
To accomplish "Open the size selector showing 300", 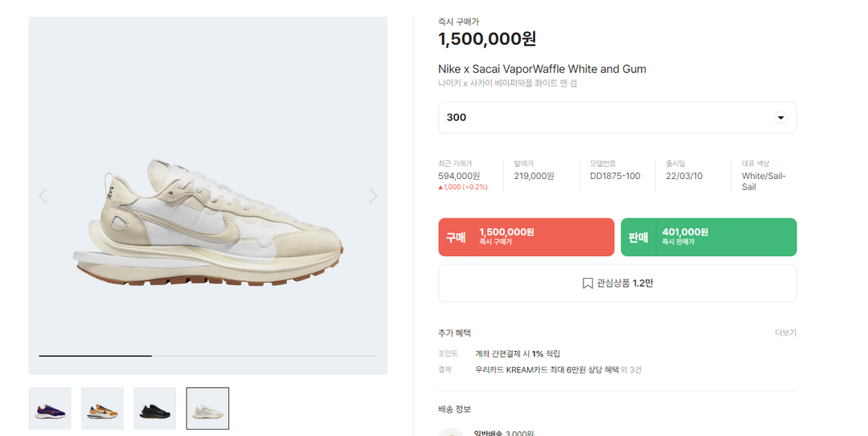I will 616,118.
